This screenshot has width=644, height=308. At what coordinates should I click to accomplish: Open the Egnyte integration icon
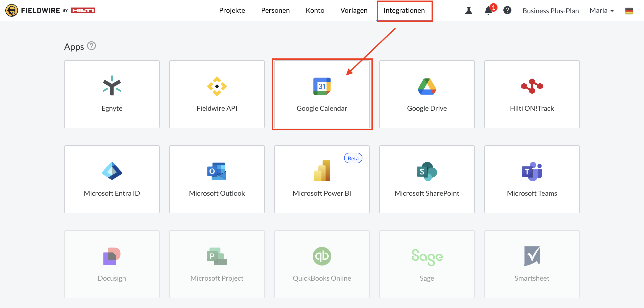point(112,86)
